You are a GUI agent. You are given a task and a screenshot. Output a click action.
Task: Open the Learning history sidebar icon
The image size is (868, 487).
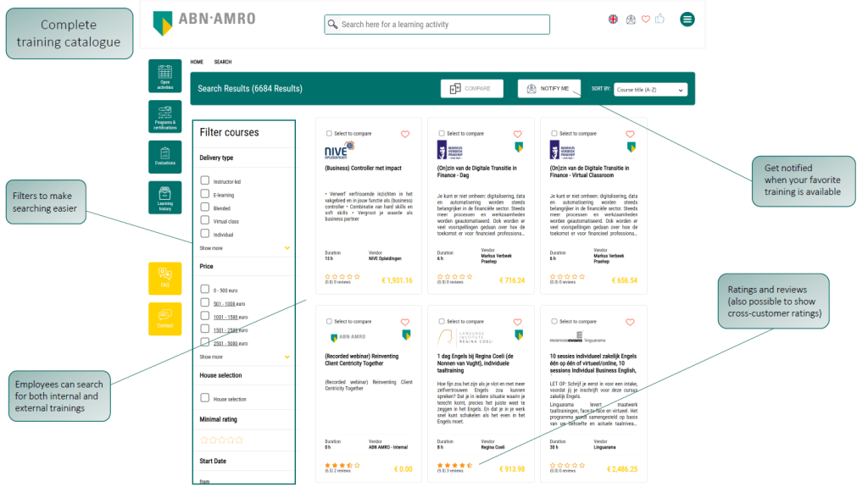[x=165, y=197]
